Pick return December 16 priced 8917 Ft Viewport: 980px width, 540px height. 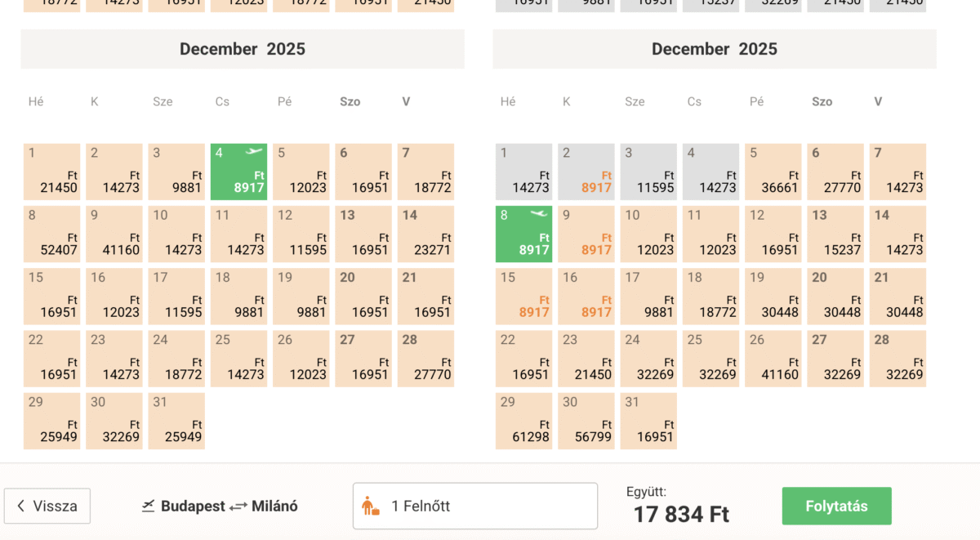586,297
